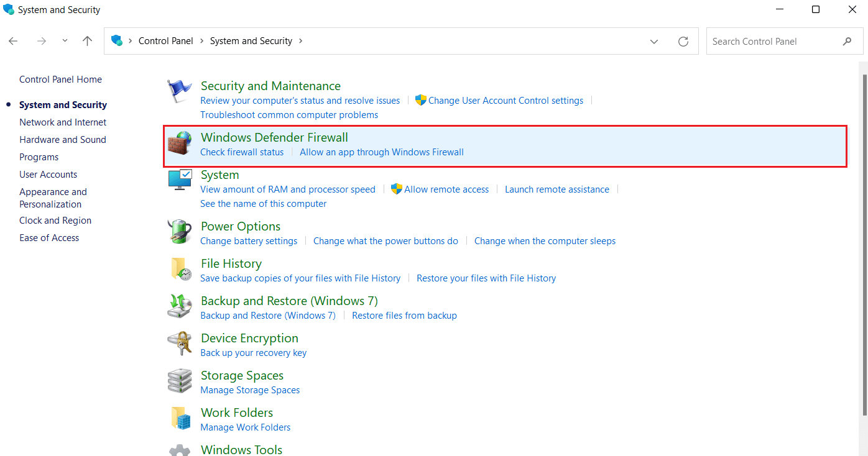The height and width of the screenshot is (456, 868).
Task: Expand the chevron before Control Panel breadcrumb
Action: point(131,41)
